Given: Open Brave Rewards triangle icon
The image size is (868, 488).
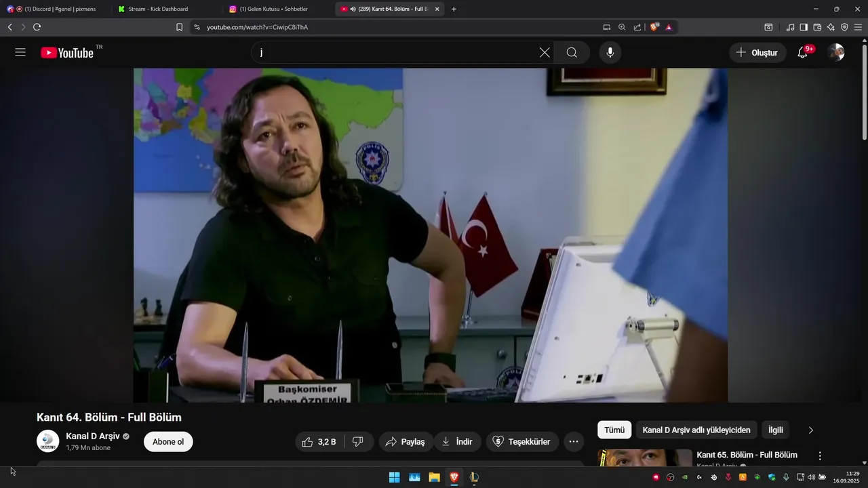Looking at the screenshot, I should click(x=669, y=27).
